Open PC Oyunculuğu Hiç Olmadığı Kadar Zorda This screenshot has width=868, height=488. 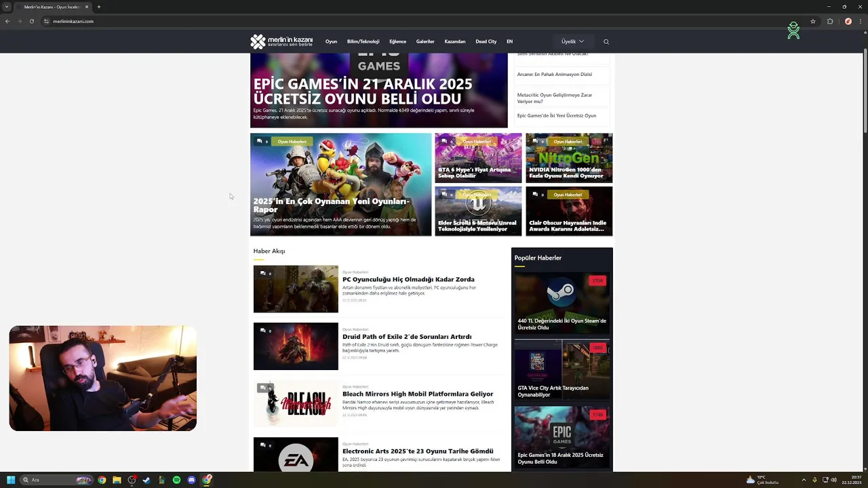click(408, 279)
